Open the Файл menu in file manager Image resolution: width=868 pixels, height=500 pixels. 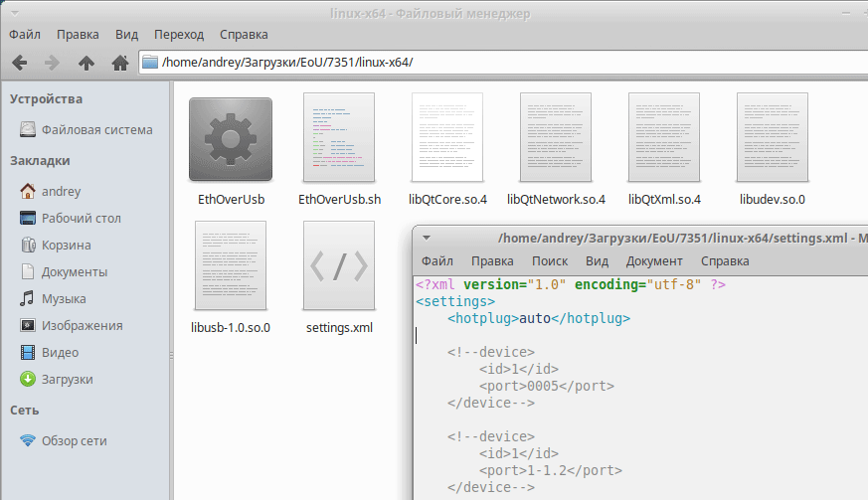tap(24, 34)
